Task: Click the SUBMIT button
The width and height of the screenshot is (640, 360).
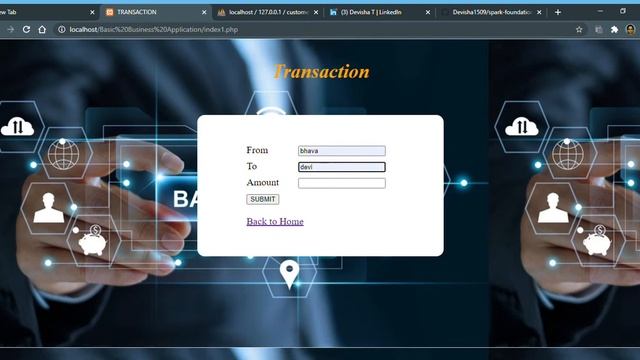Action: (263, 199)
